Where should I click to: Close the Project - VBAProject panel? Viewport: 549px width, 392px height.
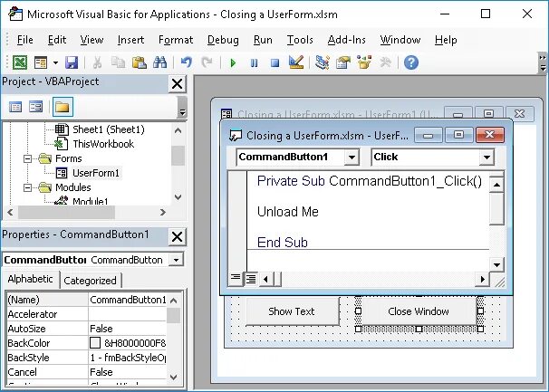coord(178,84)
